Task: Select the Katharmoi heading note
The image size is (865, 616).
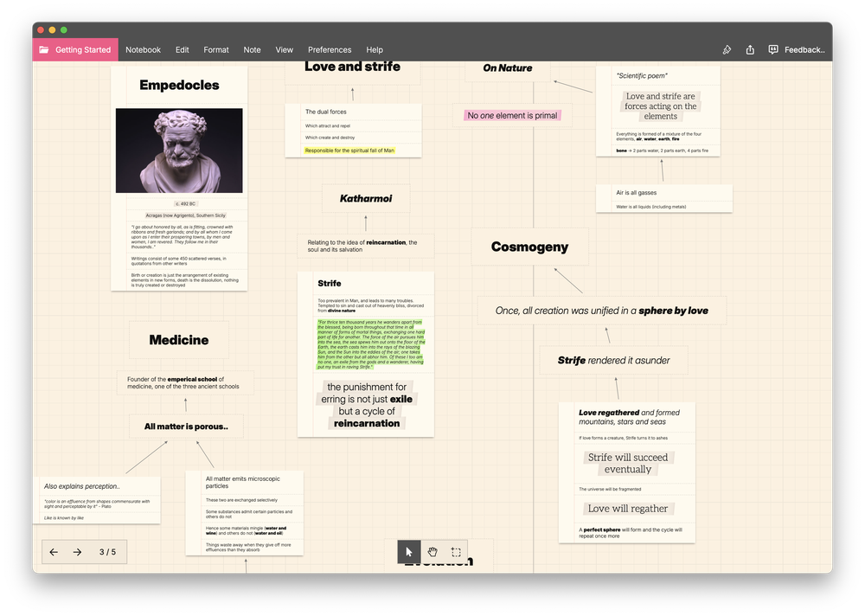Action: tap(366, 198)
